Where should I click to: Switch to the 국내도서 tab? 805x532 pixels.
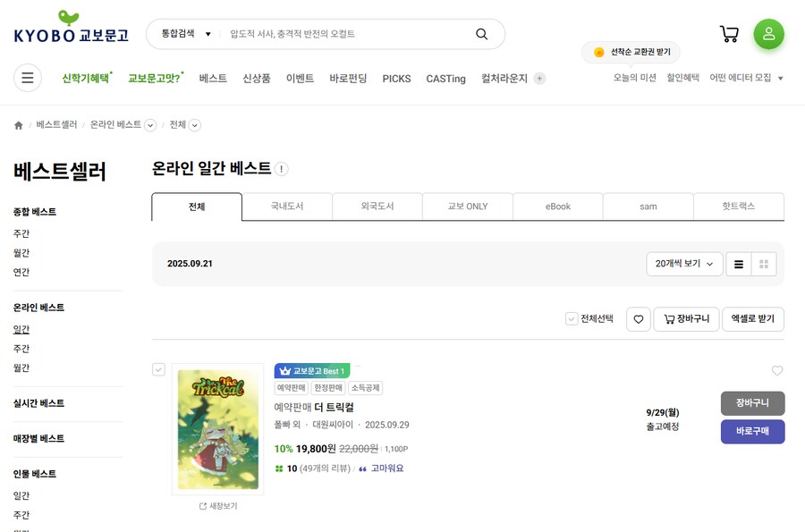click(287, 207)
